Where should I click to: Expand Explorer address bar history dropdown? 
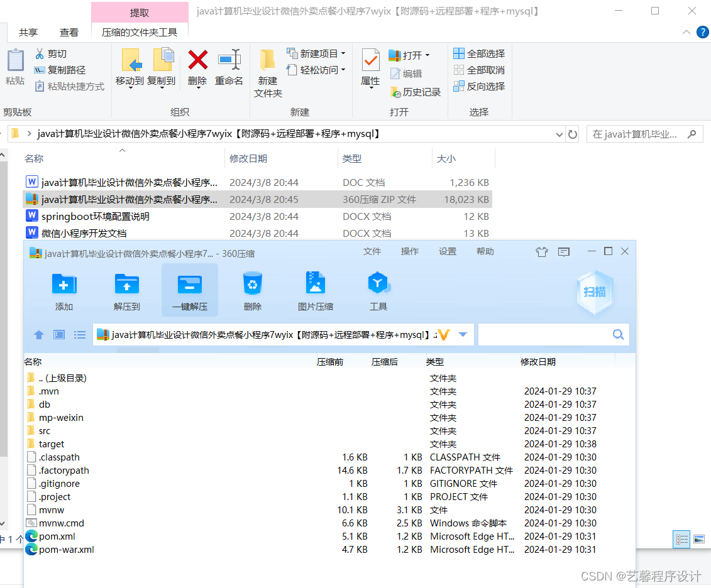[x=559, y=134]
